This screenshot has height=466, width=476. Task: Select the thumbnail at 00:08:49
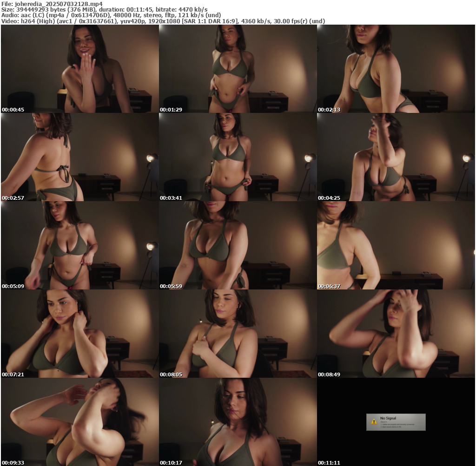[x=396, y=334]
